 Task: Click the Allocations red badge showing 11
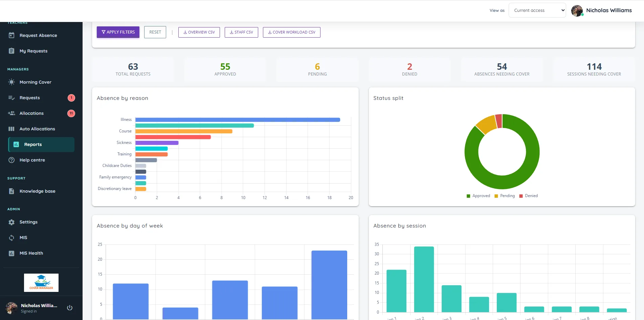point(71,113)
